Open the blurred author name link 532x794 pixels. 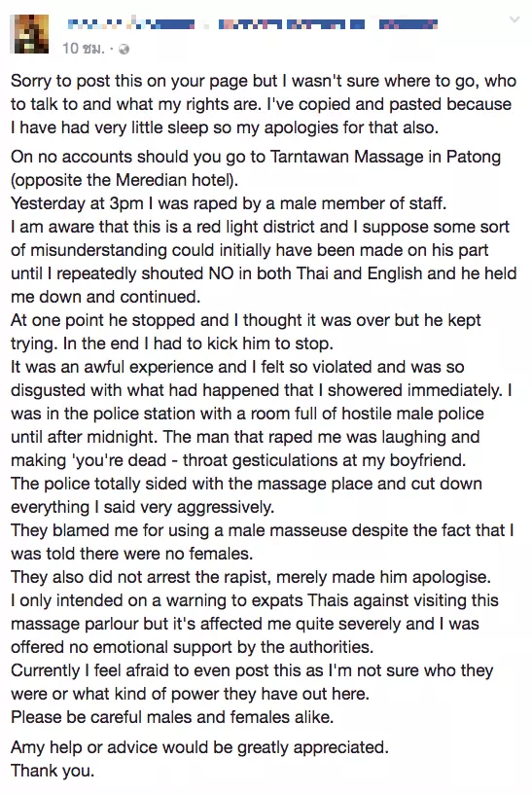(x=131, y=23)
